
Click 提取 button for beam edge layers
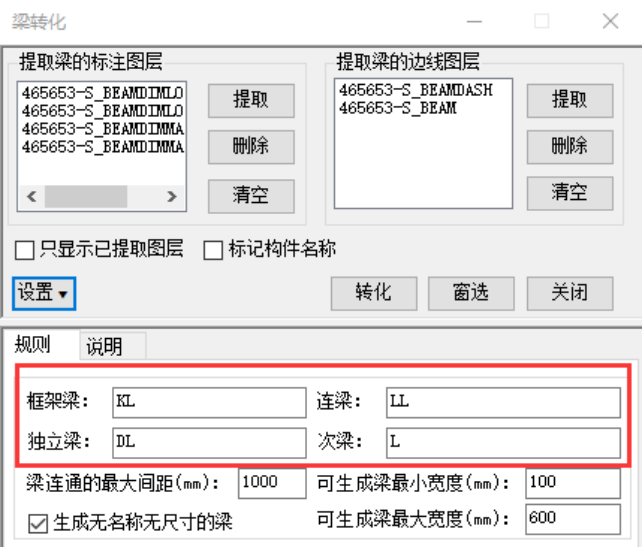pyautogui.click(x=569, y=100)
